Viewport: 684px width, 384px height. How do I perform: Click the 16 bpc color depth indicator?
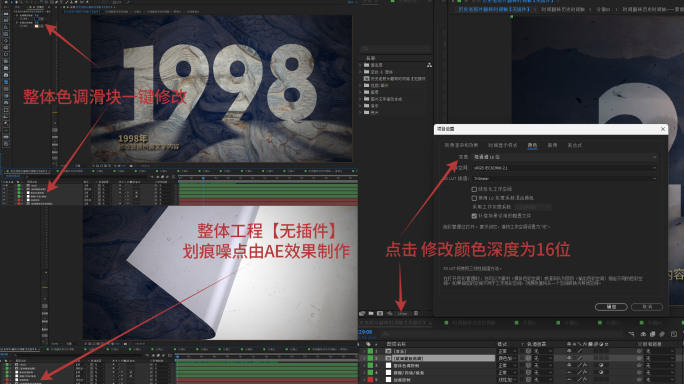[402, 313]
